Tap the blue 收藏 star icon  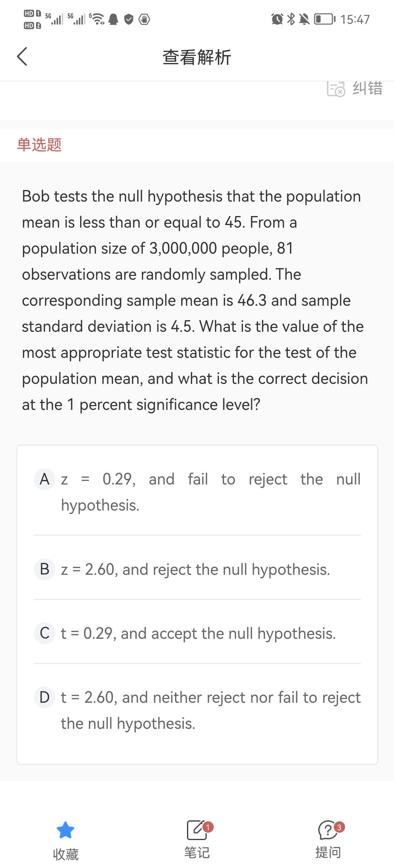tap(65, 830)
